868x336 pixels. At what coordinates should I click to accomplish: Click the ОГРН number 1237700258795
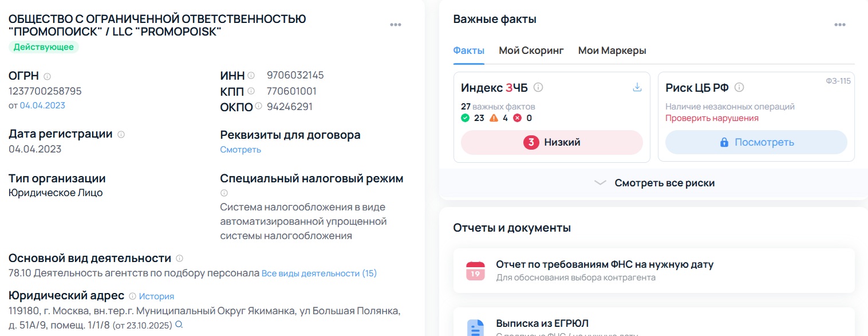coord(45,91)
